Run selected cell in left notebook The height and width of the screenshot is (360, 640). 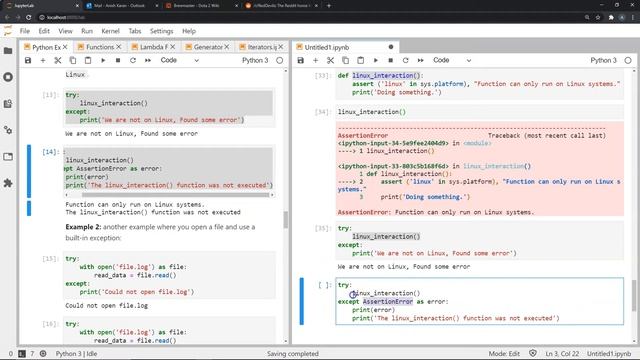tap(103, 60)
